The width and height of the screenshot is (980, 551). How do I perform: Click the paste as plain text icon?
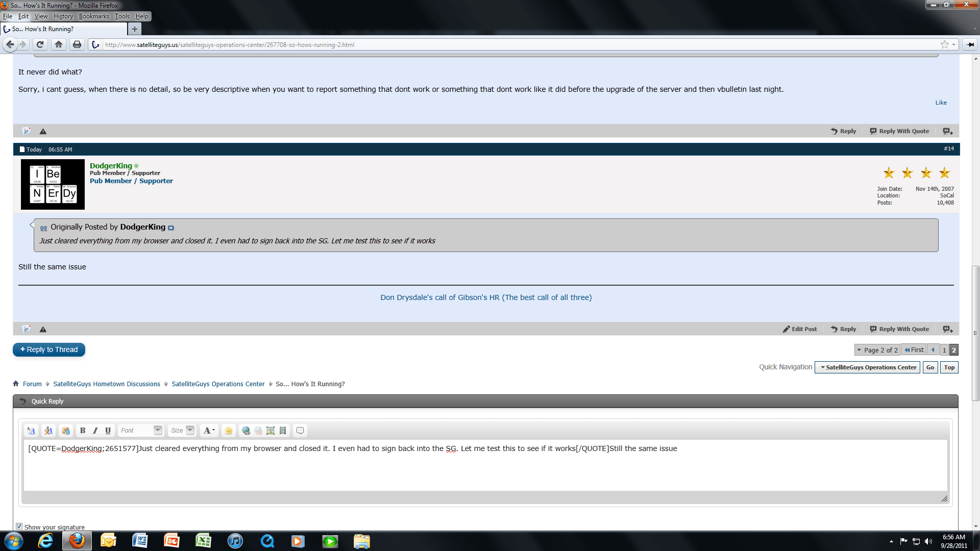click(66, 431)
